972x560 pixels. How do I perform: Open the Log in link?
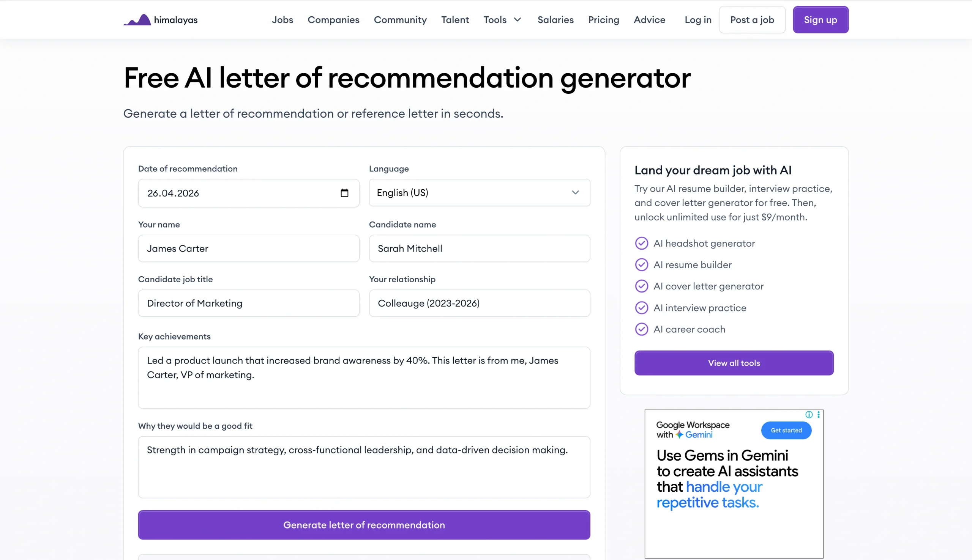pyautogui.click(x=697, y=20)
